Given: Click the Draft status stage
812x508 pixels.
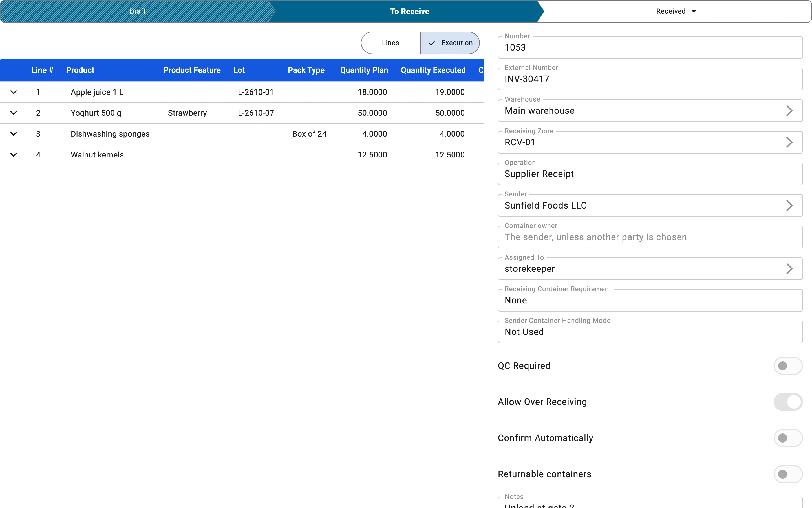Looking at the screenshot, I should [138, 11].
